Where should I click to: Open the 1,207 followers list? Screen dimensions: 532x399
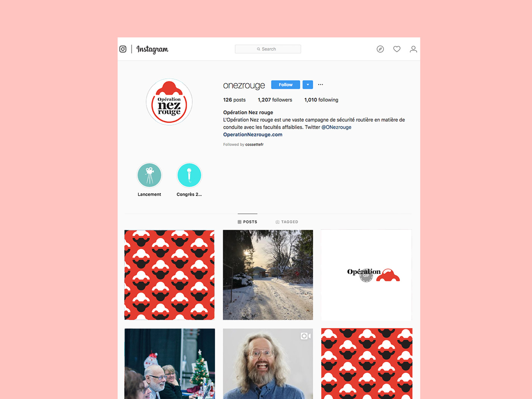(275, 100)
